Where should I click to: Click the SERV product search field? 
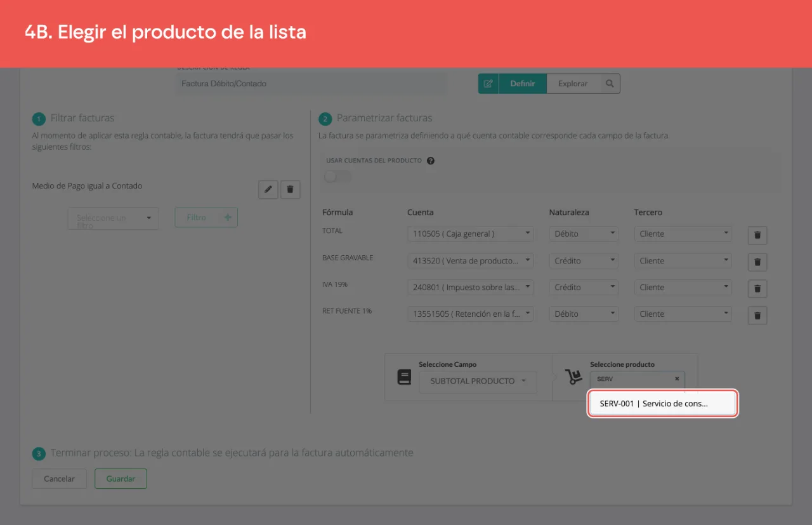pyautogui.click(x=638, y=378)
